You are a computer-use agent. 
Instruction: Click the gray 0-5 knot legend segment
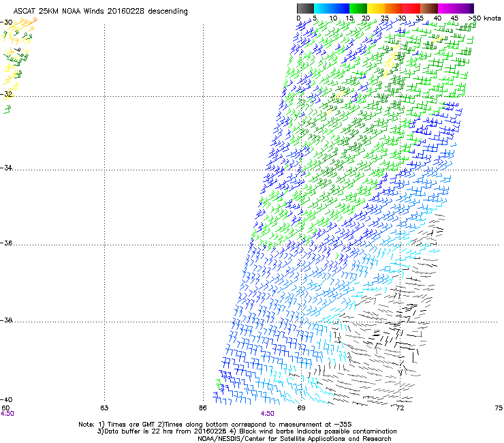(x=305, y=8)
